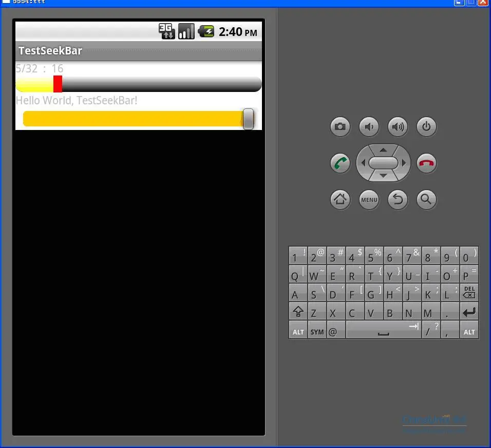Click the 'Hello World, TestSeekBar!' text
The image size is (491, 448).
pyautogui.click(x=77, y=100)
